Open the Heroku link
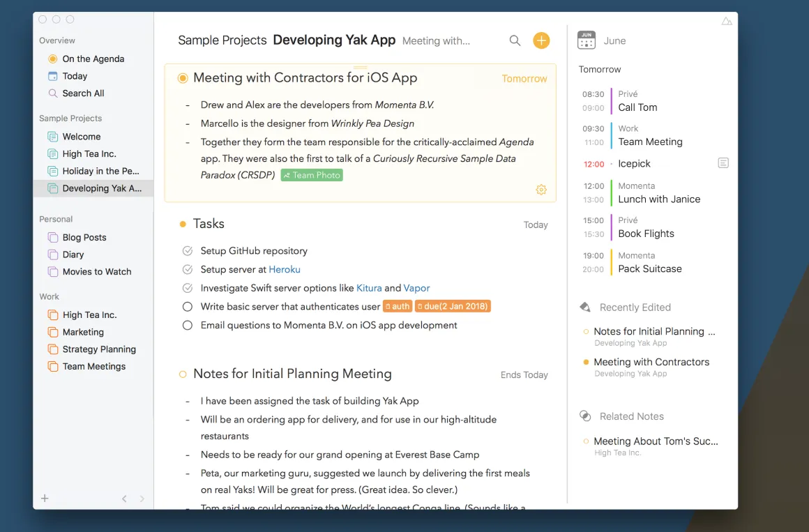 (285, 269)
